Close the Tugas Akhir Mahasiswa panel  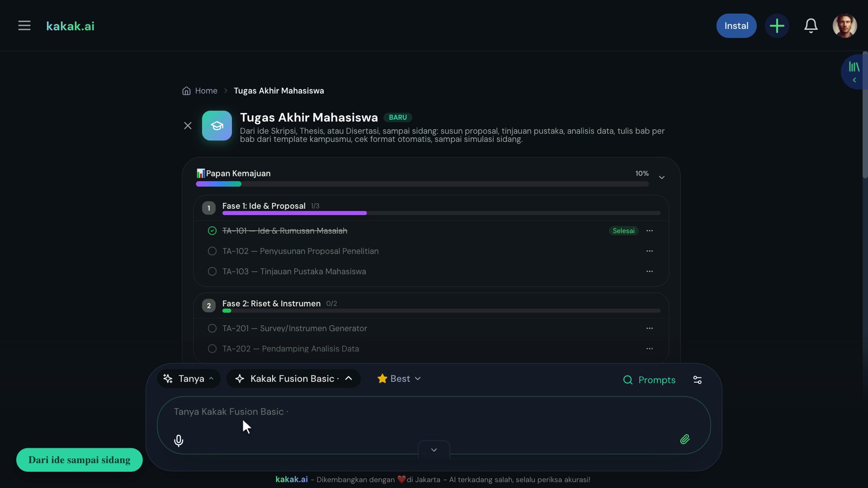pyautogui.click(x=188, y=126)
